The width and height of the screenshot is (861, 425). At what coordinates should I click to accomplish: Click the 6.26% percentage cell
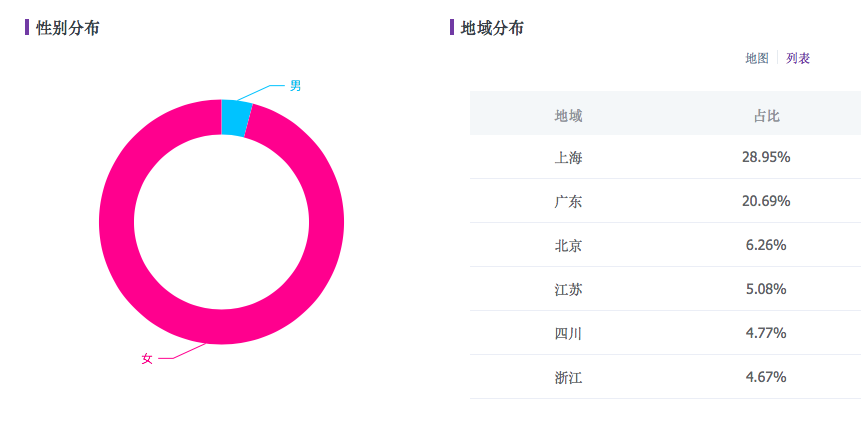point(767,245)
